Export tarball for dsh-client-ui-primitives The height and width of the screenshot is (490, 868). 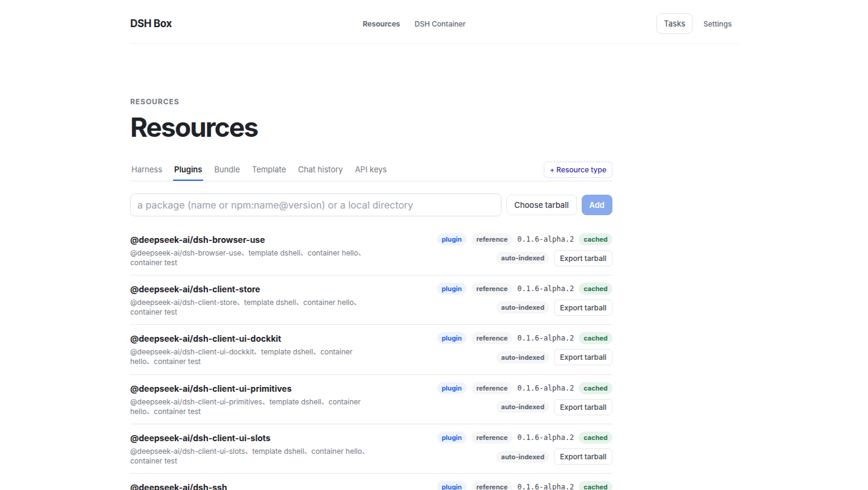[583, 407]
